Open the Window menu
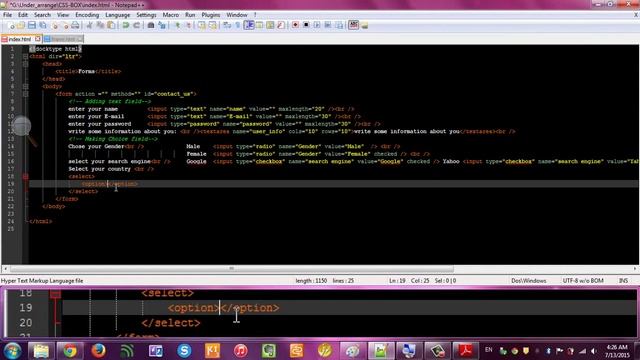The image size is (640, 360). point(237,15)
